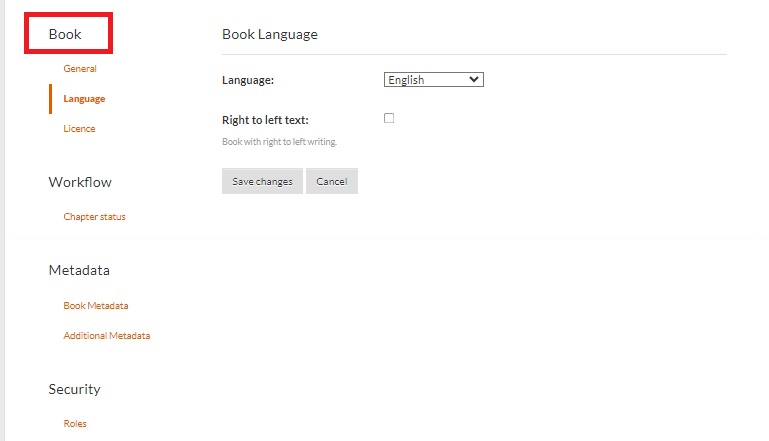This screenshot has width=769, height=441.
Task: Enable the Right to left text checkbox
Action: click(389, 118)
